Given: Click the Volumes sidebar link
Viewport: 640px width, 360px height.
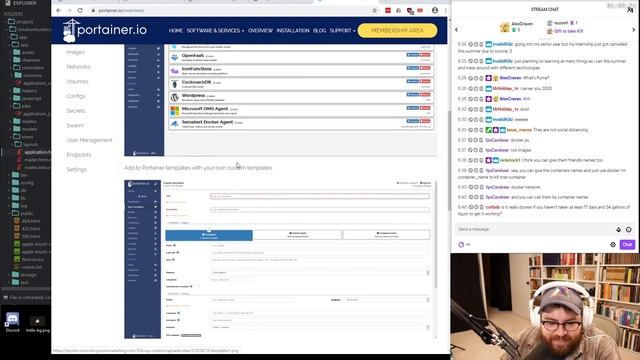Looking at the screenshot, I should point(77,82).
